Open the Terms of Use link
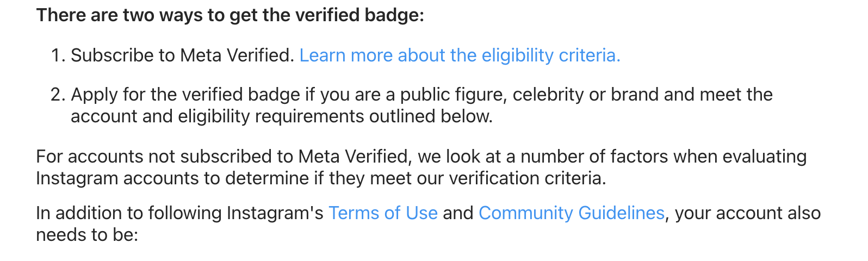The height and width of the screenshot is (261, 868). pyautogui.click(x=383, y=213)
